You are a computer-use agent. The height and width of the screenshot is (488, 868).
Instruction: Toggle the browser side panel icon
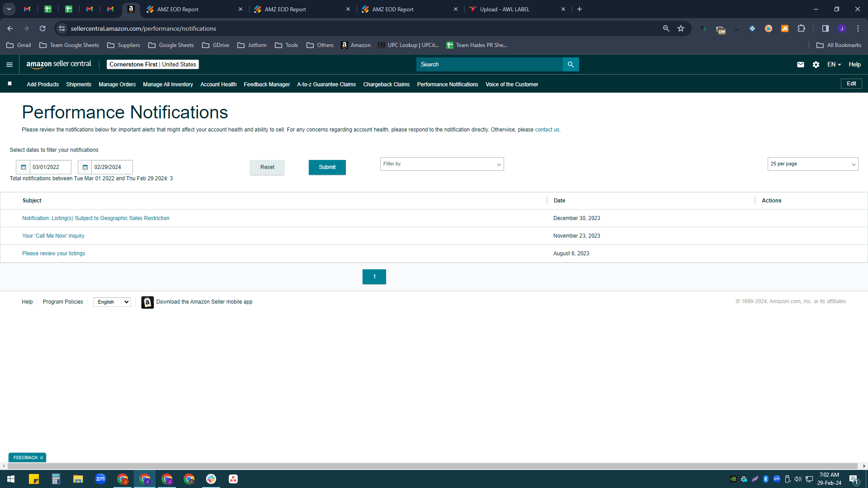tap(825, 28)
